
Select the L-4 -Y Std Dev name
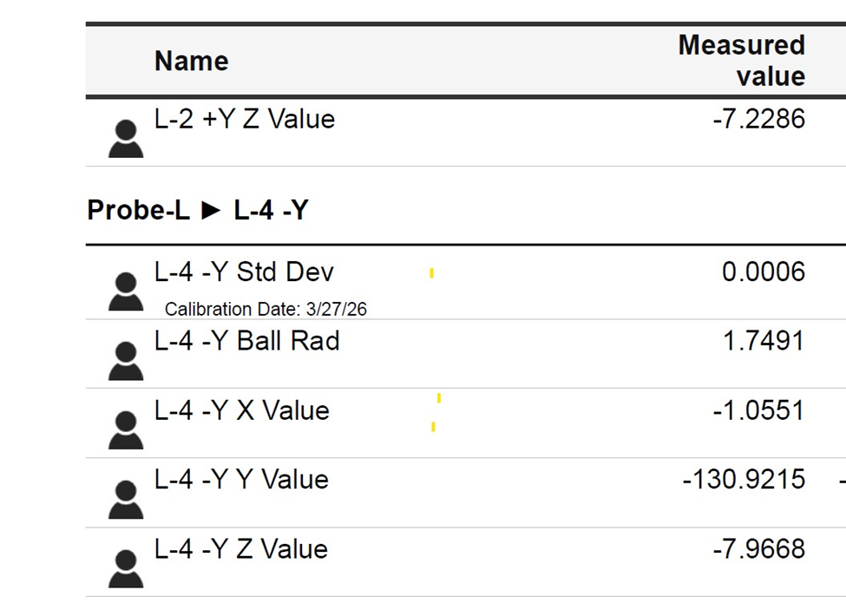(x=244, y=272)
